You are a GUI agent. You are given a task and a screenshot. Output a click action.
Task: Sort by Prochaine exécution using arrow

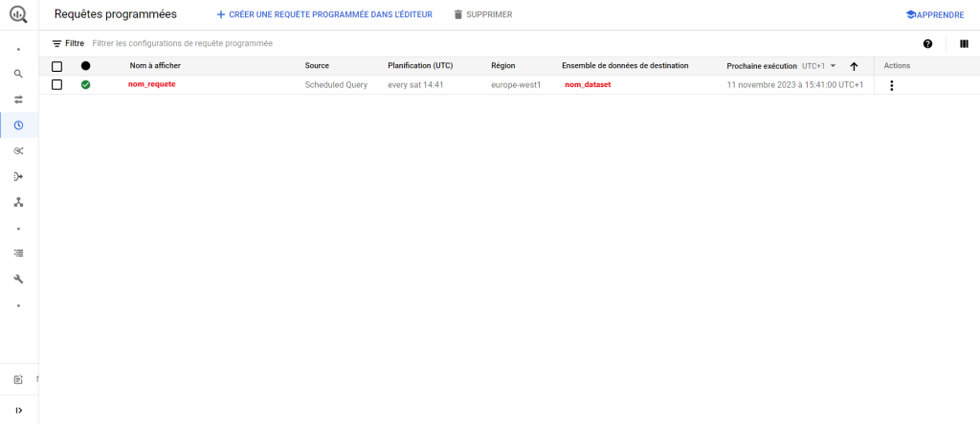854,66
